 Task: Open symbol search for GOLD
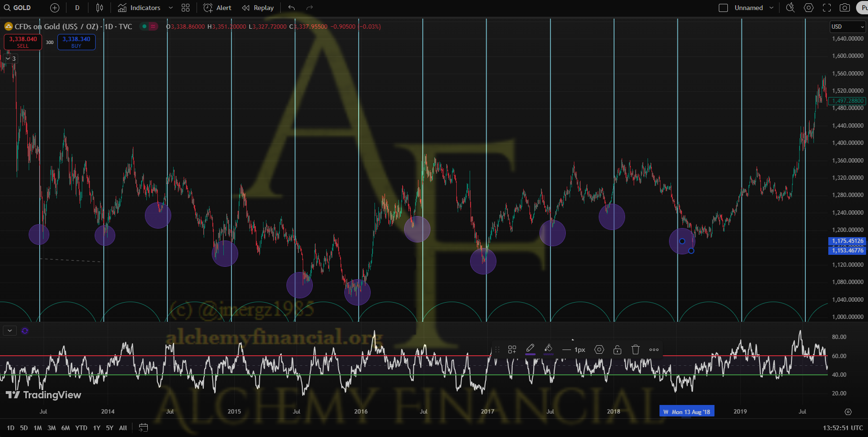tap(18, 8)
